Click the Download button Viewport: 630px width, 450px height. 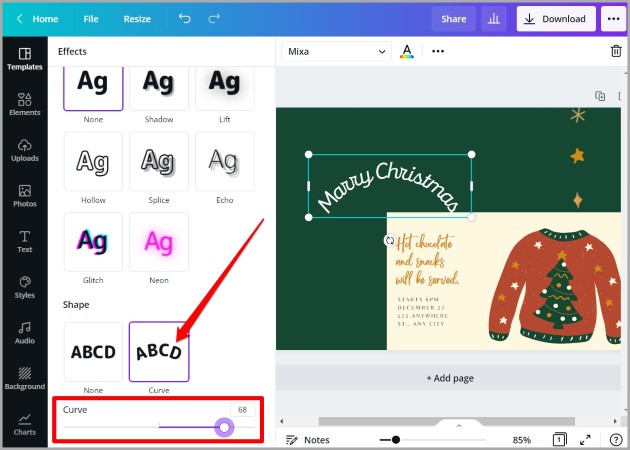(x=556, y=18)
